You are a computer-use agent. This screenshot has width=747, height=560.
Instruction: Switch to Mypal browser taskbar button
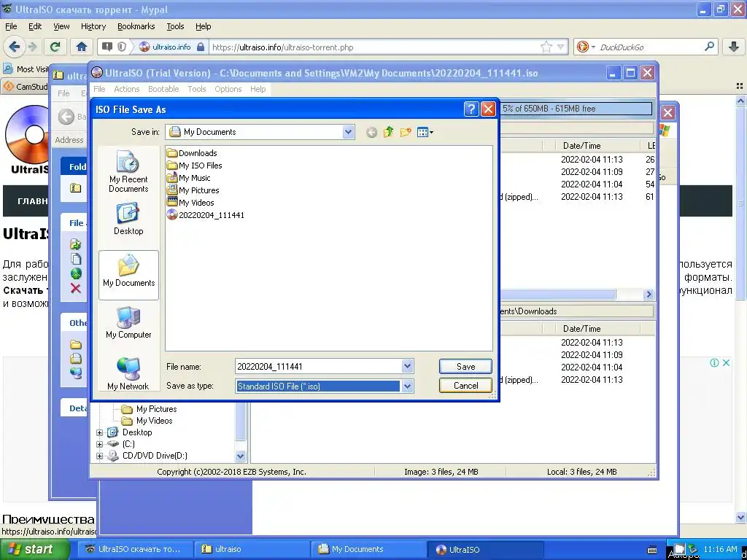coord(135,549)
